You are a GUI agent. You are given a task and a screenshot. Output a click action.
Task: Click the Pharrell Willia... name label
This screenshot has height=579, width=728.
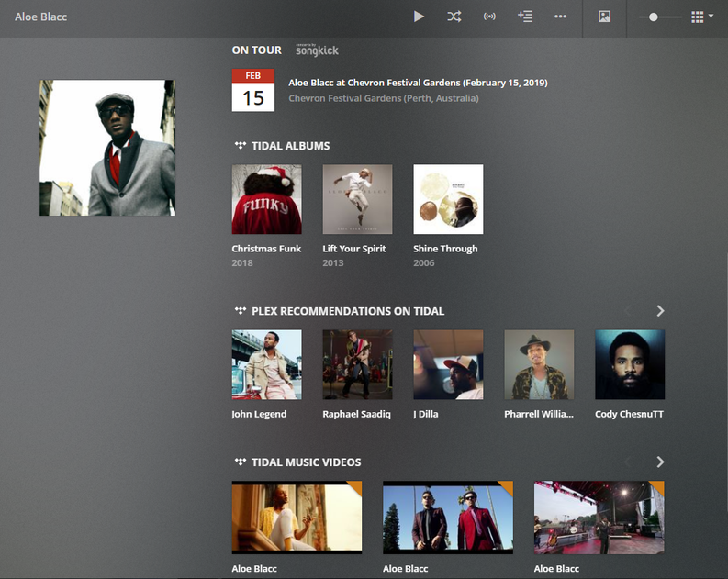coord(539,415)
